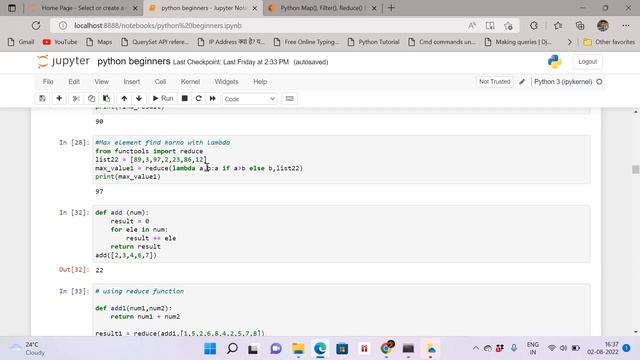This screenshot has height=360, width=640.
Task: Open the View menu
Action: [x=102, y=82]
